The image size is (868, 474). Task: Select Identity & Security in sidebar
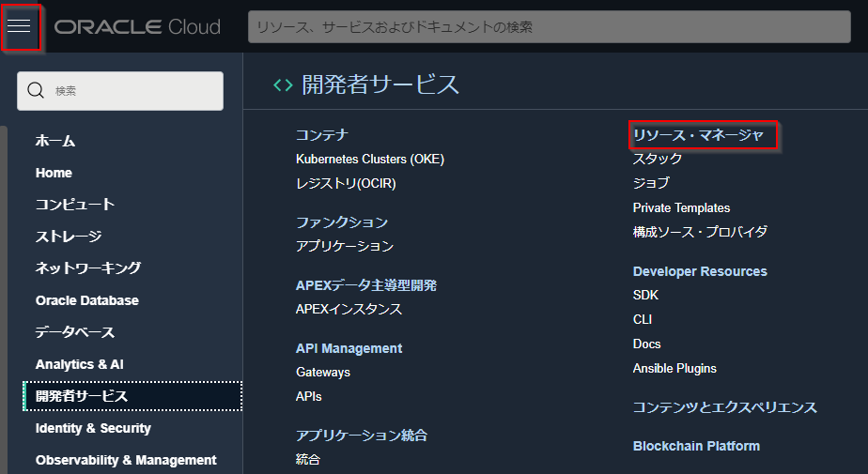tap(93, 428)
